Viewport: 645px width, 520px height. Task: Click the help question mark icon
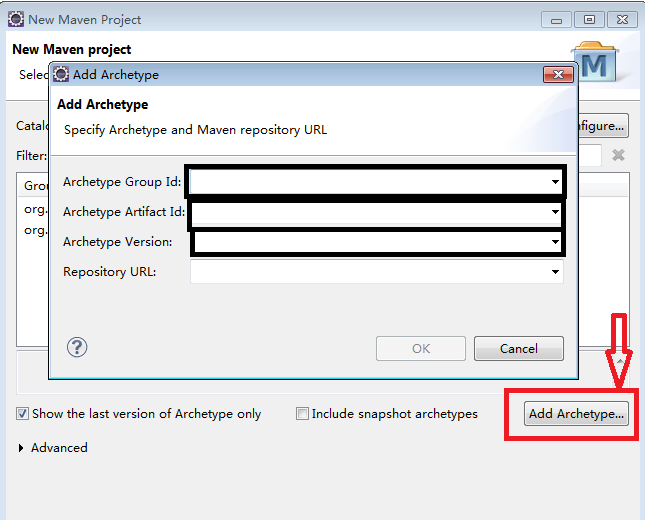77,347
